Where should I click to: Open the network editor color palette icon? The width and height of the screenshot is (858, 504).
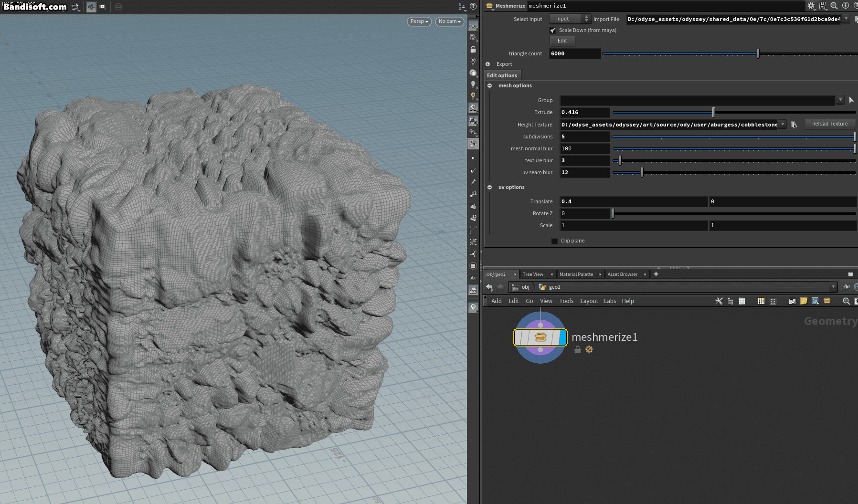761,301
